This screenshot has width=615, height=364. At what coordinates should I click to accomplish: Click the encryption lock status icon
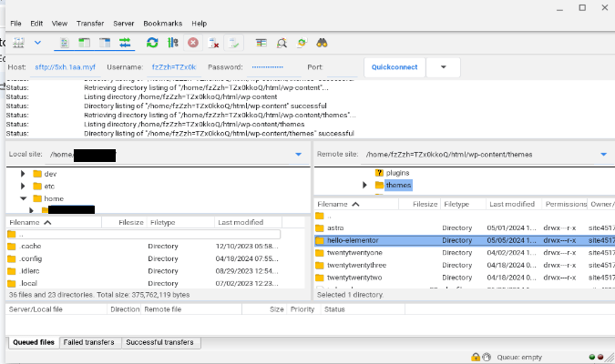476,357
